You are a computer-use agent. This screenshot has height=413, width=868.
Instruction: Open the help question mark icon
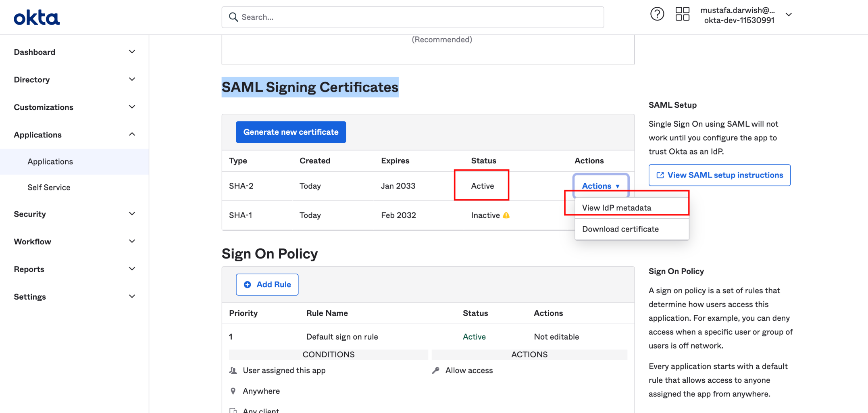pos(657,14)
